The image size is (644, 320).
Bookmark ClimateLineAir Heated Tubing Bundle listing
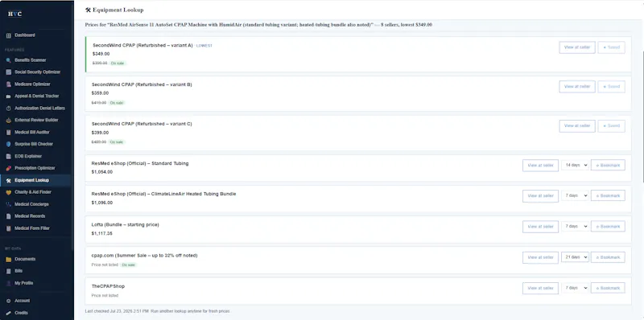coord(608,196)
